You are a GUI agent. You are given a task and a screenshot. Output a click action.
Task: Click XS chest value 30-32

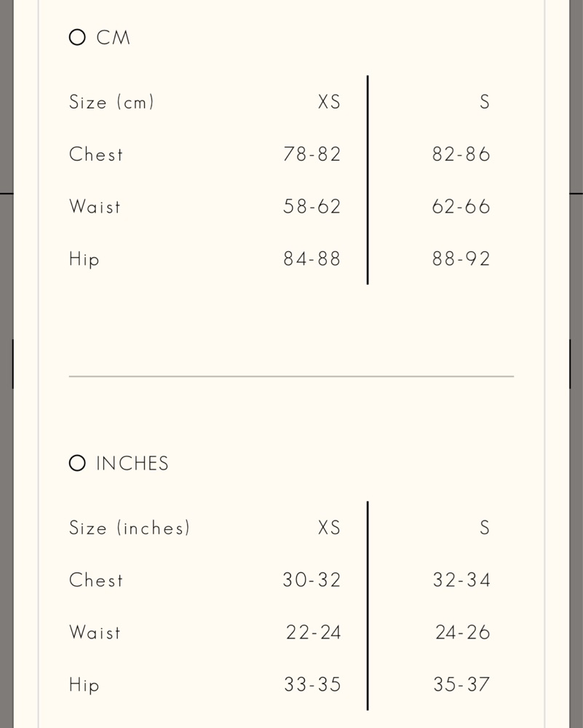coord(312,580)
